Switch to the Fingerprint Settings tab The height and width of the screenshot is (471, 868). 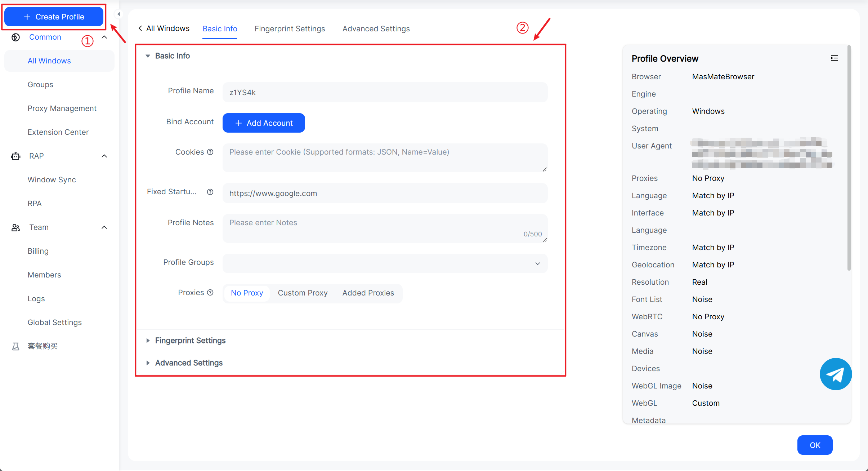[290, 29]
